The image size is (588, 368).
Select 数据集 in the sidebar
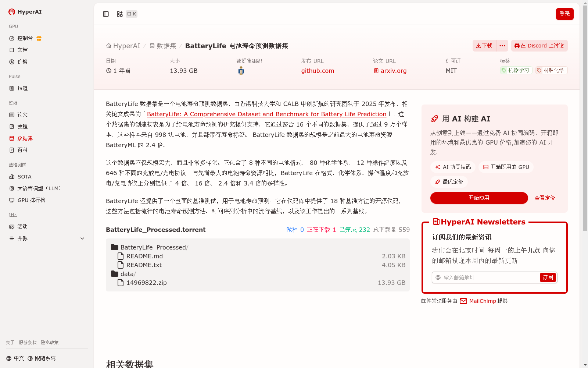(21, 138)
